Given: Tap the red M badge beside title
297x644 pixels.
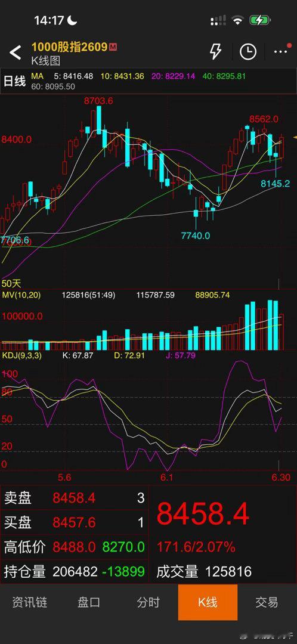Looking at the screenshot, I should coord(113,47).
